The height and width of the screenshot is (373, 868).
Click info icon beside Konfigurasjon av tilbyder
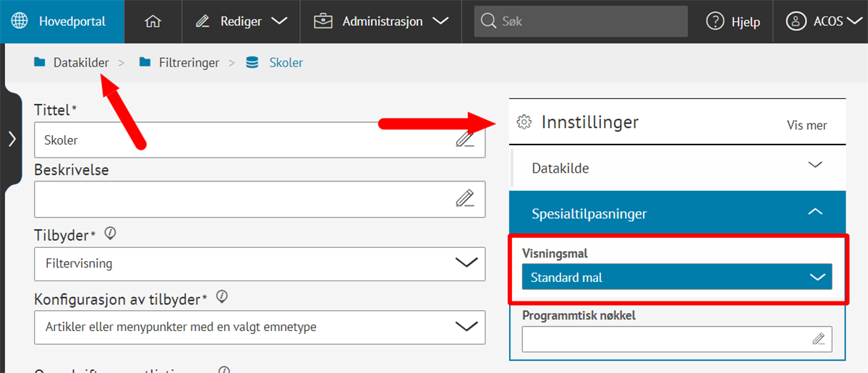(222, 296)
